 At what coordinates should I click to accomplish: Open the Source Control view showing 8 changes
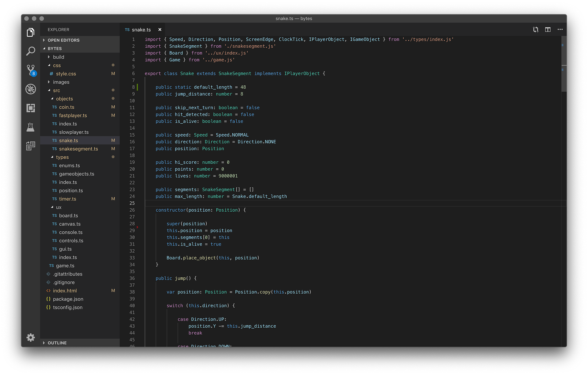click(x=31, y=70)
